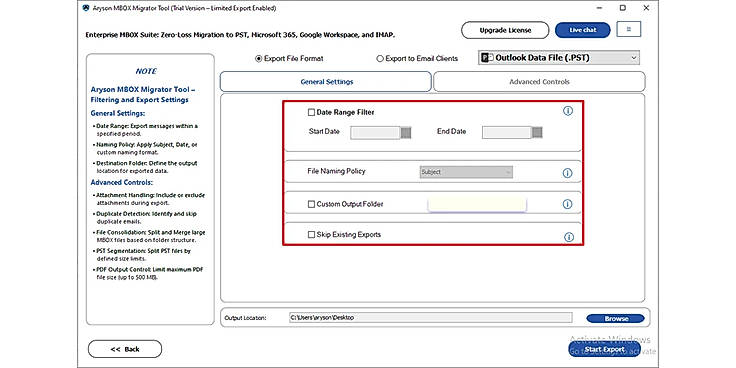Open the Outlook Data File (.PST) dropdown
The height and width of the screenshot is (368, 736).
[559, 58]
